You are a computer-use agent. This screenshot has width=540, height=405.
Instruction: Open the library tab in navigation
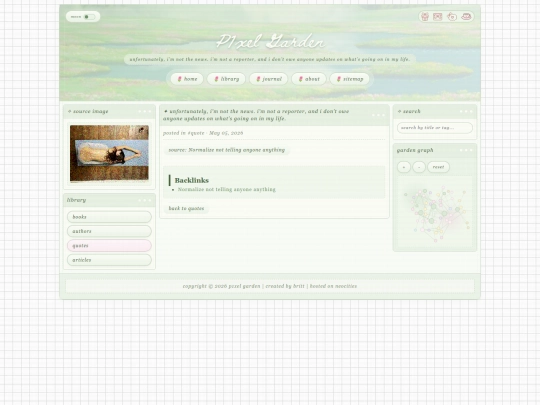tap(226, 79)
